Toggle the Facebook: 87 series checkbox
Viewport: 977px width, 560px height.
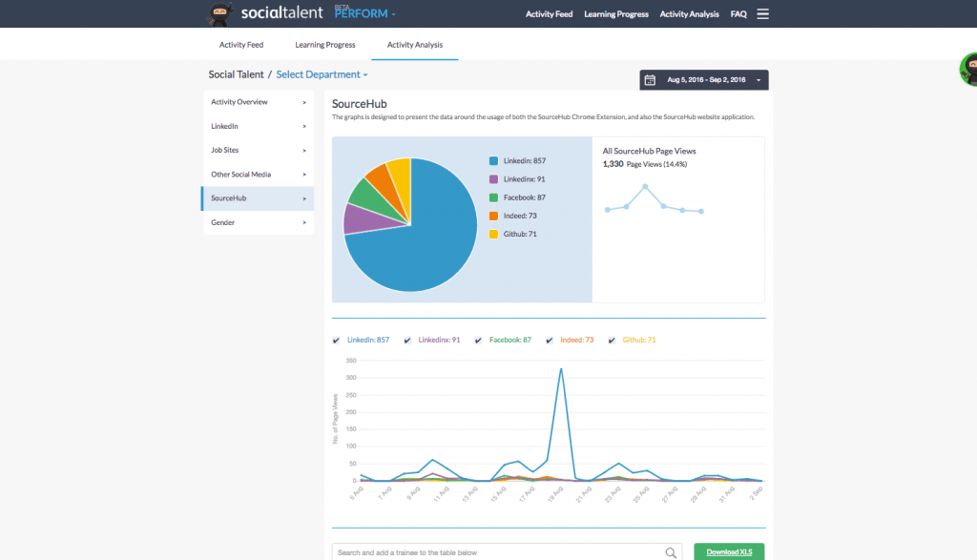[479, 341]
